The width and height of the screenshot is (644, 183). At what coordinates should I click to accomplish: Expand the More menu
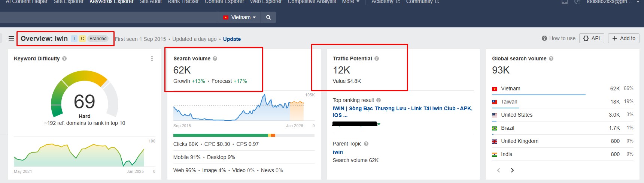pyautogui.click(x=350, y=1)
